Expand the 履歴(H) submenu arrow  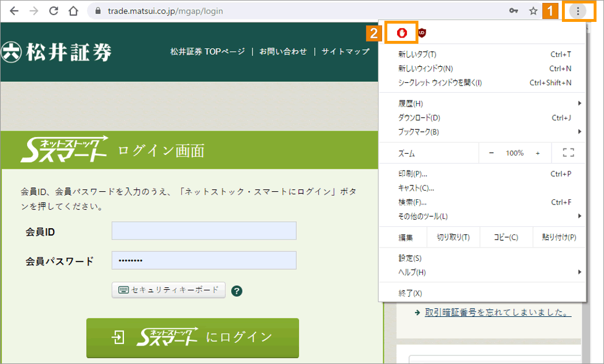pyautogui.click(x=579, y=103)
